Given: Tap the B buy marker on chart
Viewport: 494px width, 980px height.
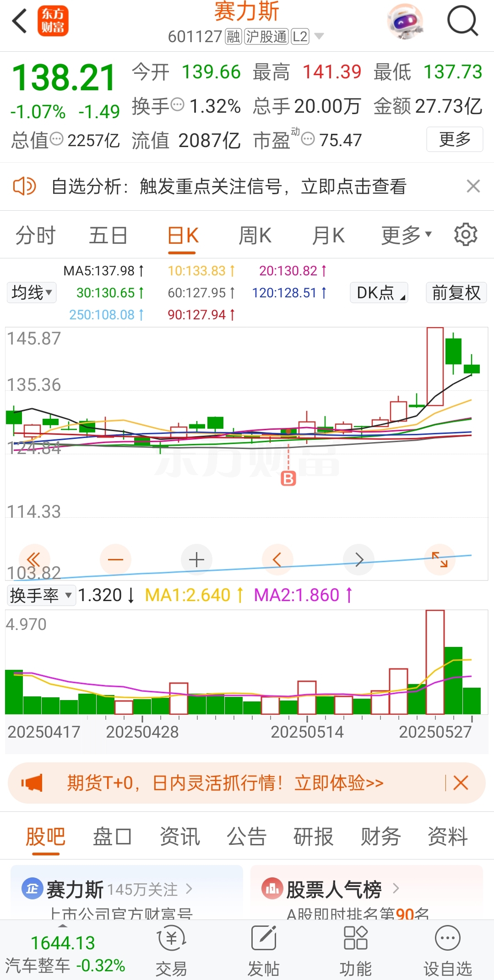Looking at the screenshot, I should click(x=288, y=479).
